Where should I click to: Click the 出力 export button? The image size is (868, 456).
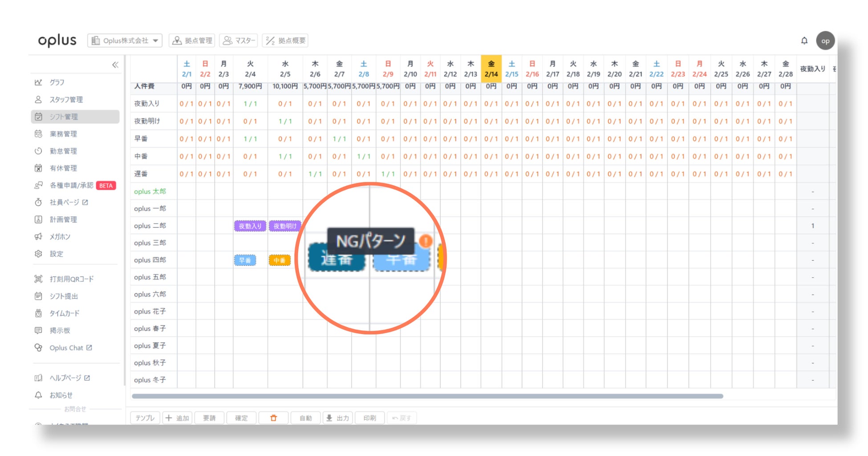337,418
